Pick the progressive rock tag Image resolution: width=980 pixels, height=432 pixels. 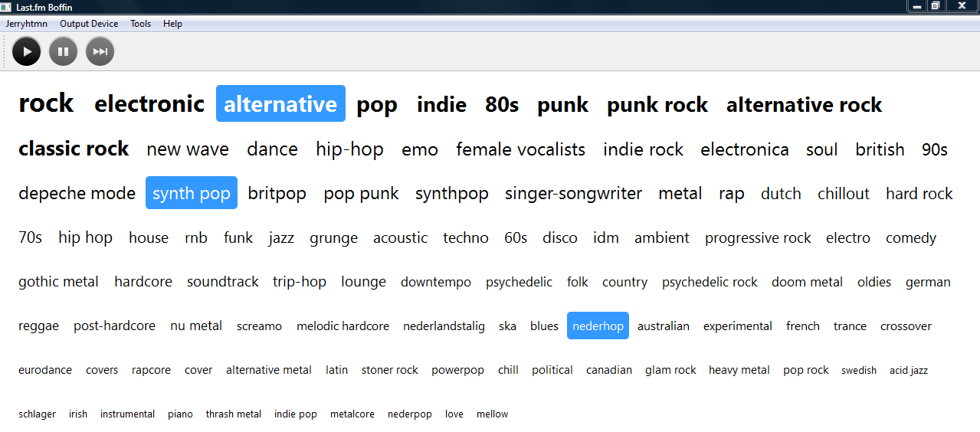coord(758,238)
